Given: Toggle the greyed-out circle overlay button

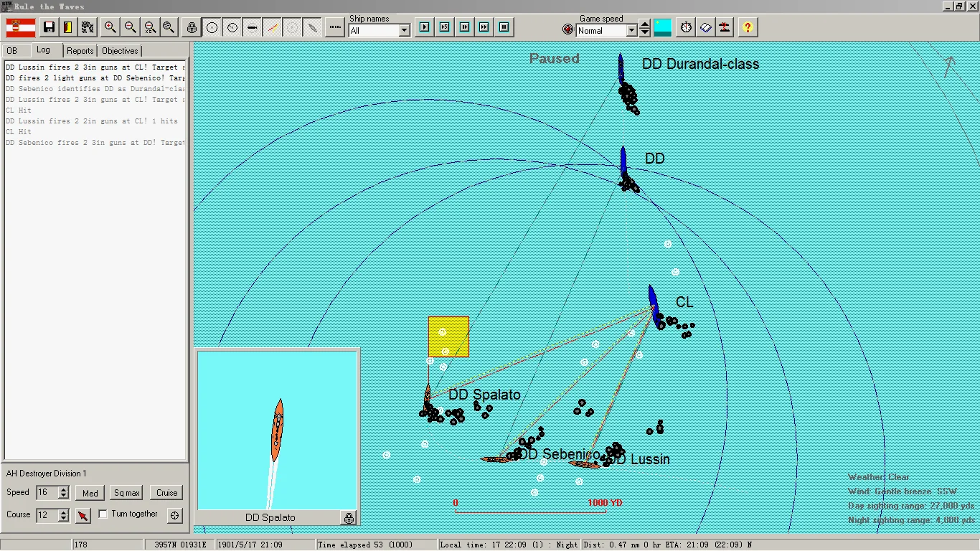Looking at the screenshot, I should pyautogui.click(x=292, y=28).
